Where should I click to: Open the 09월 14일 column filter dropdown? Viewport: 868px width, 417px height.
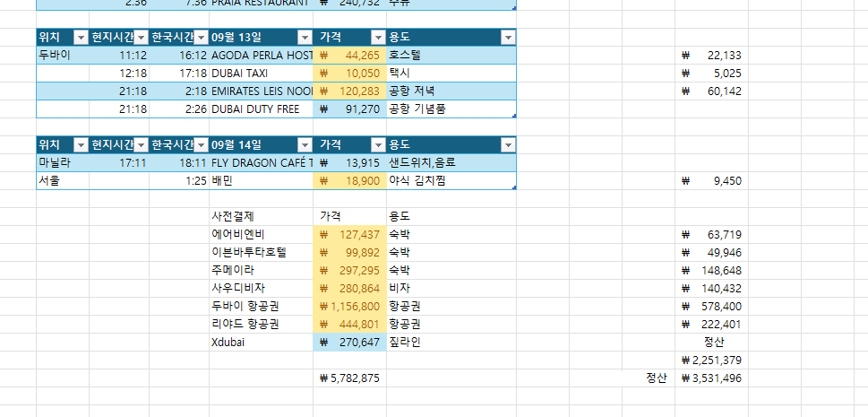pyautogui.click(x=304, y=145)
